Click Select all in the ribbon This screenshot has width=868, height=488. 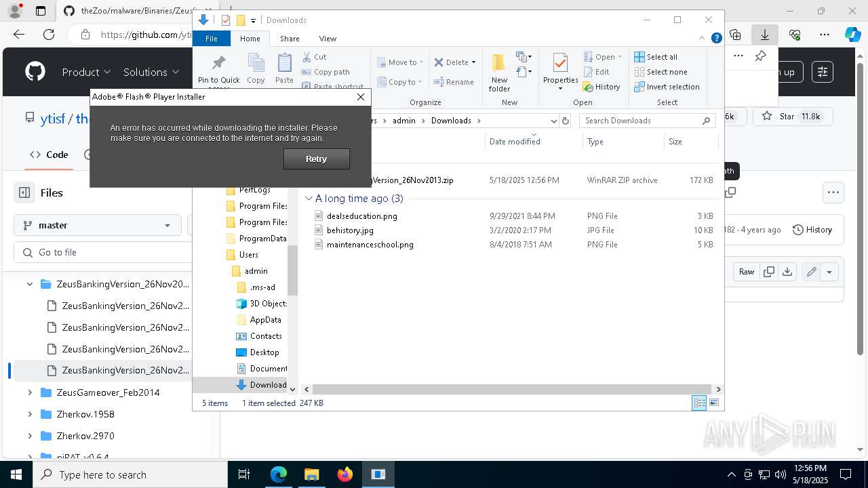(656, 57)
